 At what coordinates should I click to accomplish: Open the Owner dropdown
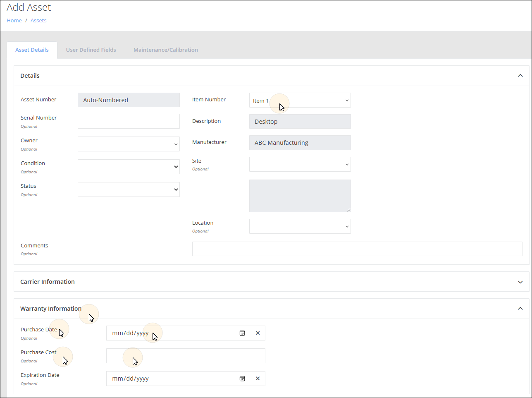pos(129,144)
